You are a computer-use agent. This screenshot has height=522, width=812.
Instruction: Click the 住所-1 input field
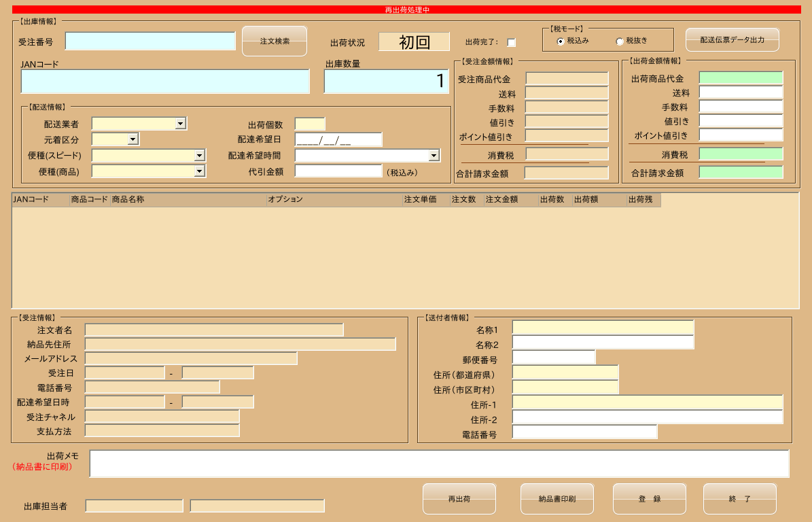click(648, 402)
